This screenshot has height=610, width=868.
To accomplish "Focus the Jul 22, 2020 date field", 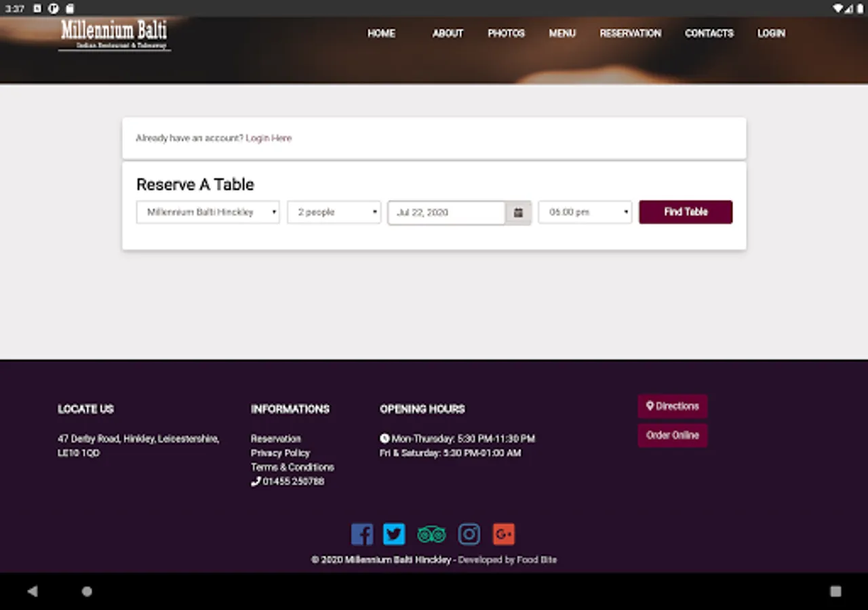I will point(447,212).
